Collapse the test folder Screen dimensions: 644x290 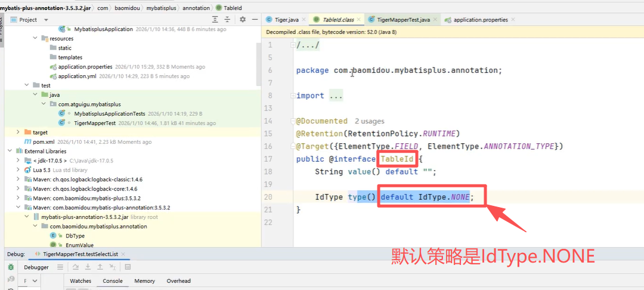(26, 85)
